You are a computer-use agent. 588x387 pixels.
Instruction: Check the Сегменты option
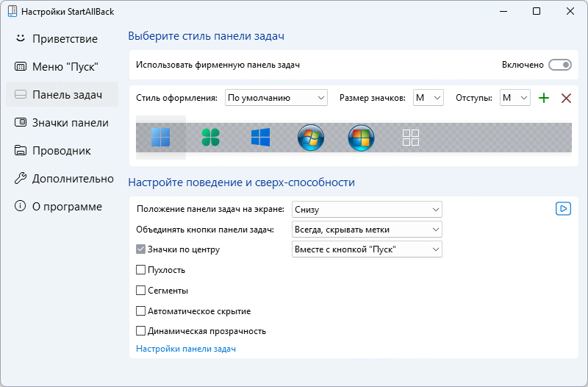(x=141, y=291)
